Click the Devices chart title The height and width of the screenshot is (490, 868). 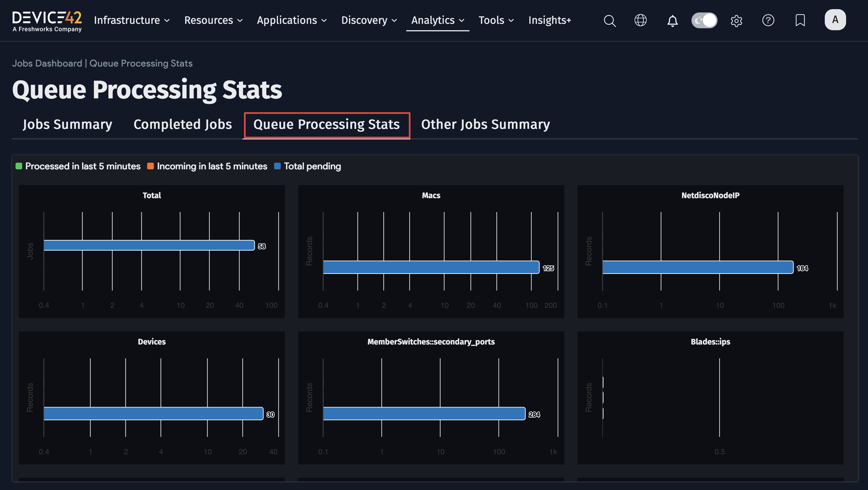[x=152, y=342]
